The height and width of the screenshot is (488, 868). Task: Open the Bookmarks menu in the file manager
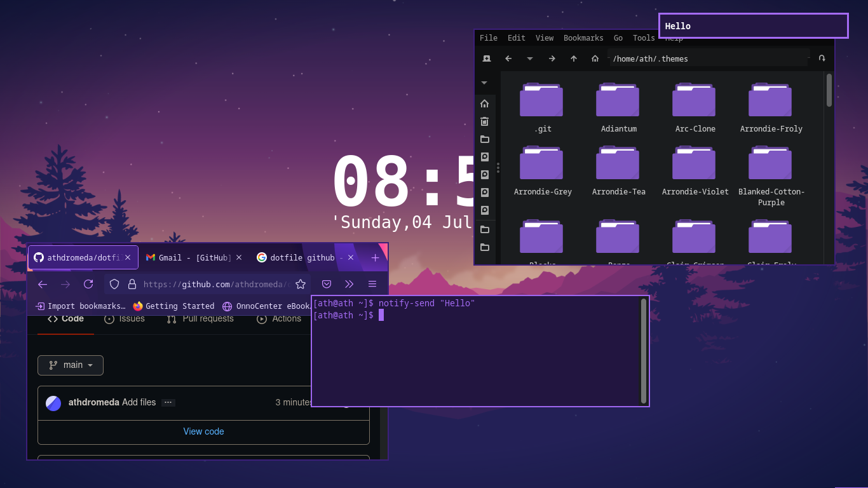point(583,38)
